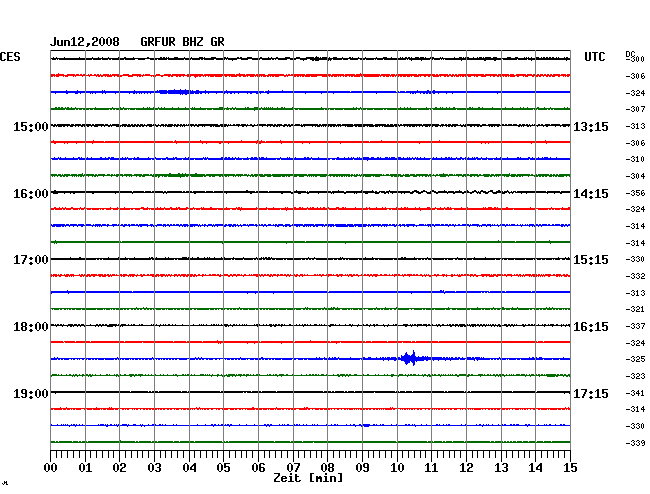Click the DC offset value -339

coord(635,443)
